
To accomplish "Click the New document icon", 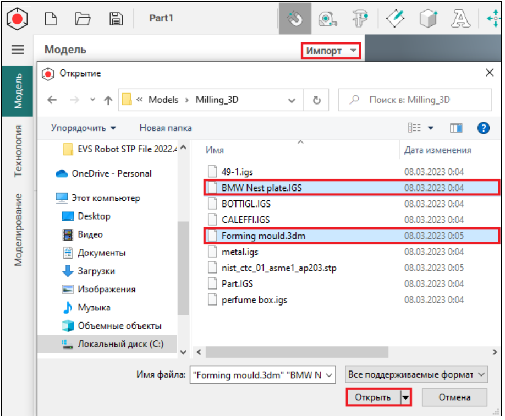I will (51, 19).
